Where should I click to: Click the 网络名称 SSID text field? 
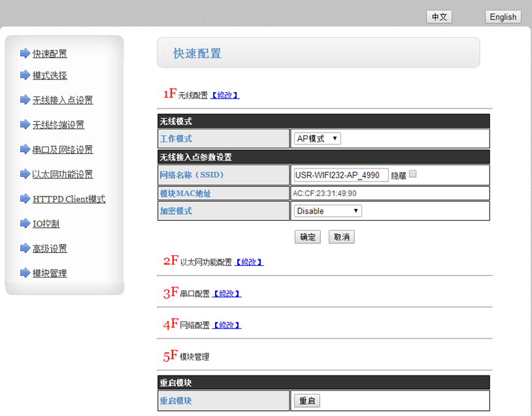click(341, 175)
